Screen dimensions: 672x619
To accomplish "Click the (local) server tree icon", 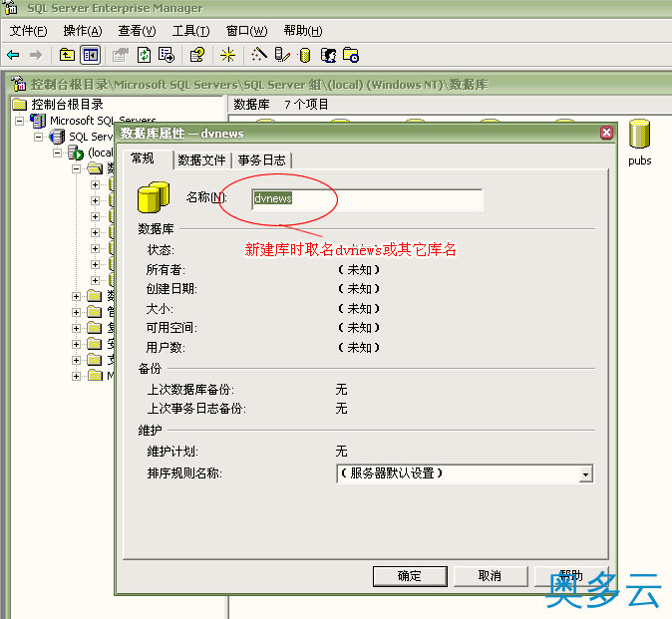I will point(76,153).
